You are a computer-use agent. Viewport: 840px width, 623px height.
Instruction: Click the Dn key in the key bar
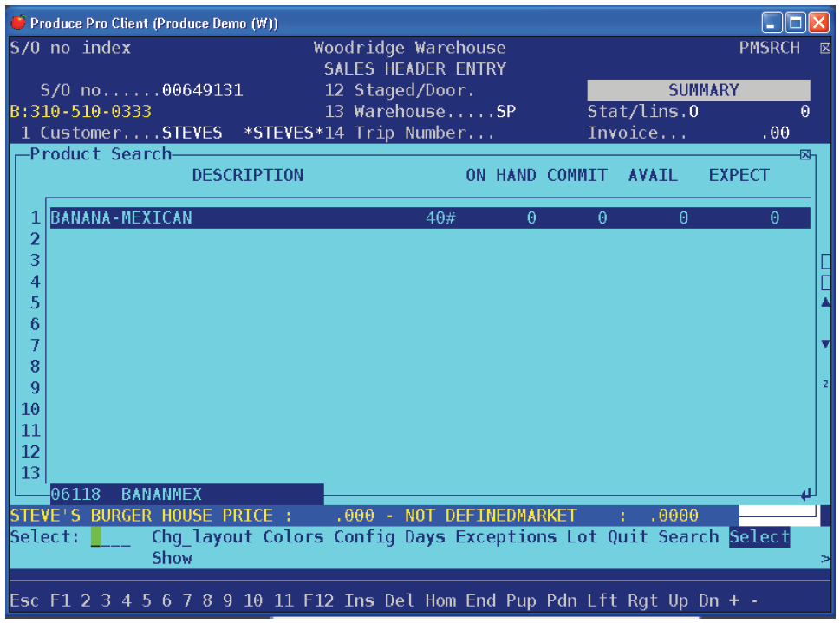pyautogui.click(x=708, y=600)
